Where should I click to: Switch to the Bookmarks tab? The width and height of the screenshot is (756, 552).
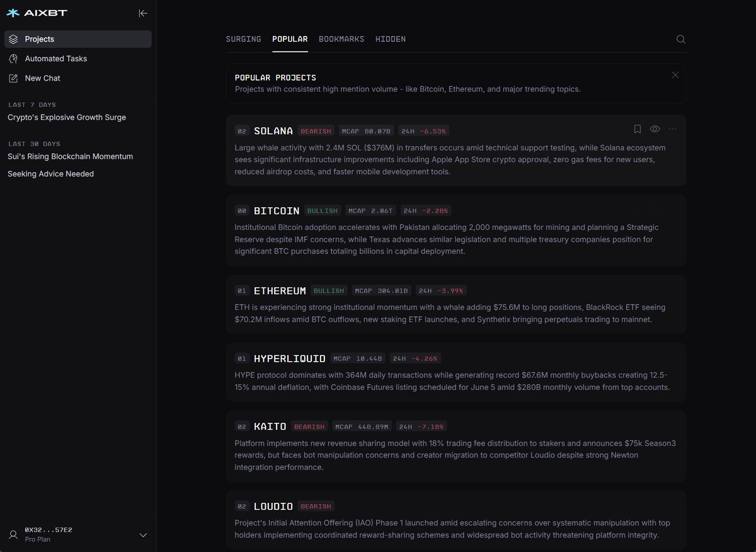[341, 39]
